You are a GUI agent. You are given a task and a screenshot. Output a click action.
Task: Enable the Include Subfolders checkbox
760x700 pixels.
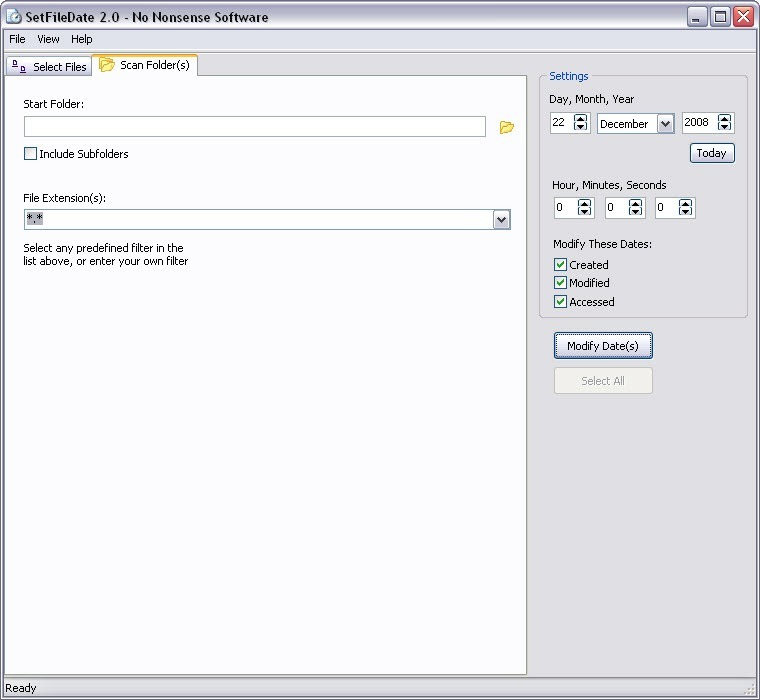coord(31,154)
